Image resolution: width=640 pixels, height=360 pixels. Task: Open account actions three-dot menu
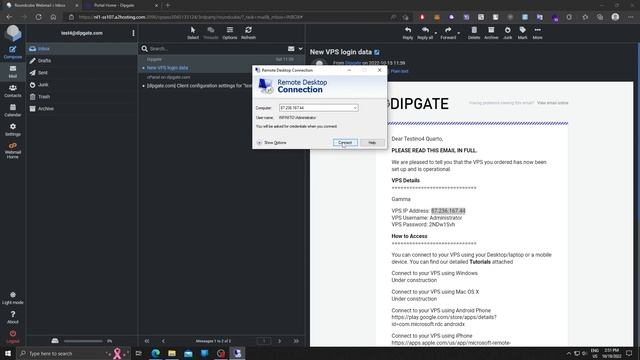(x=133, y=33)
